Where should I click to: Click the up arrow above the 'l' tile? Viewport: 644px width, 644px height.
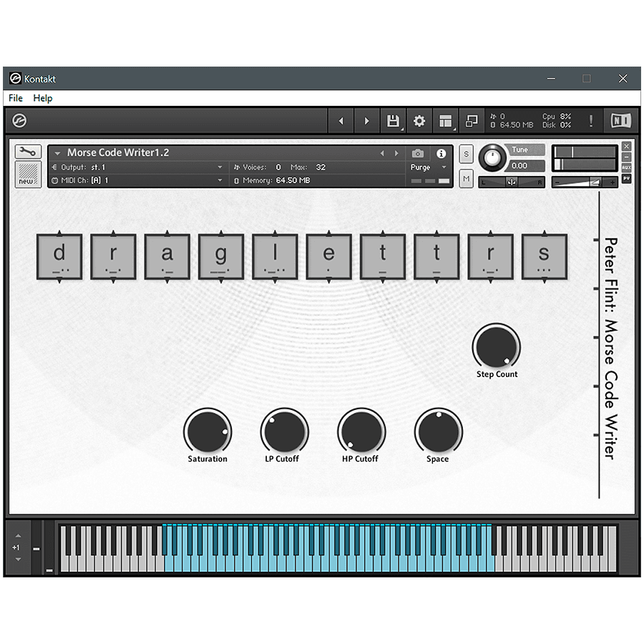point(275,233)
